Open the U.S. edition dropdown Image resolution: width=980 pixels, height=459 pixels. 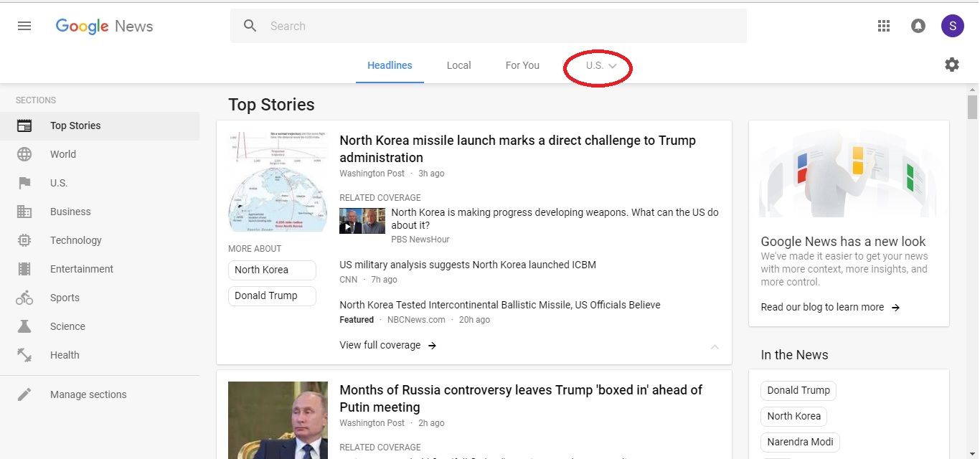click(601, 65)
